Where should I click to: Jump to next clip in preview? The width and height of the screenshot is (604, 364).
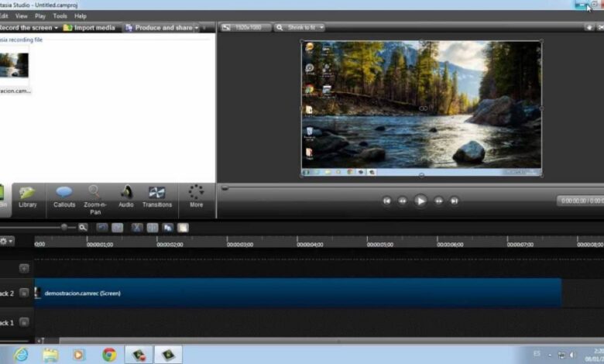(454, 201)
